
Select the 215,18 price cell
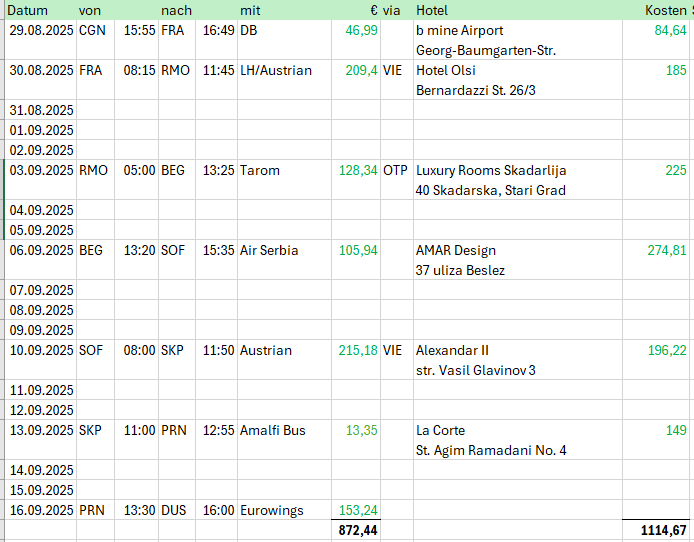click(x=356, y=360)
